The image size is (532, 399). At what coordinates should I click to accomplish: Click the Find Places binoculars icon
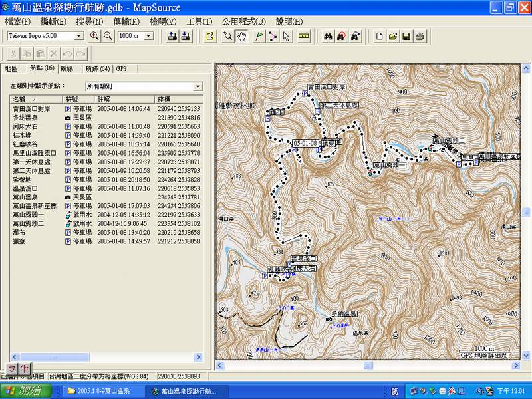(328, 36)
